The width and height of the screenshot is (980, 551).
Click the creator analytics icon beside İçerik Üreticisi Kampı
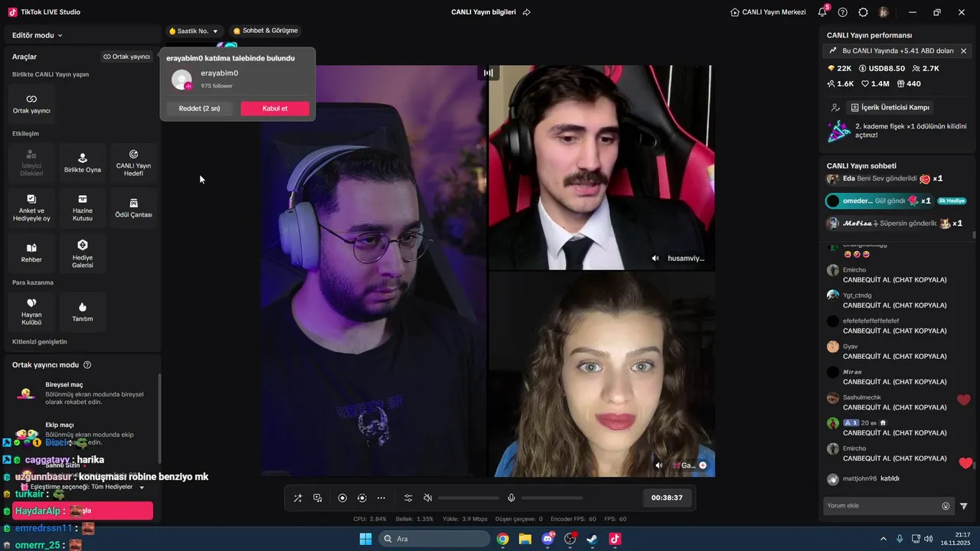tap(835, 108)
